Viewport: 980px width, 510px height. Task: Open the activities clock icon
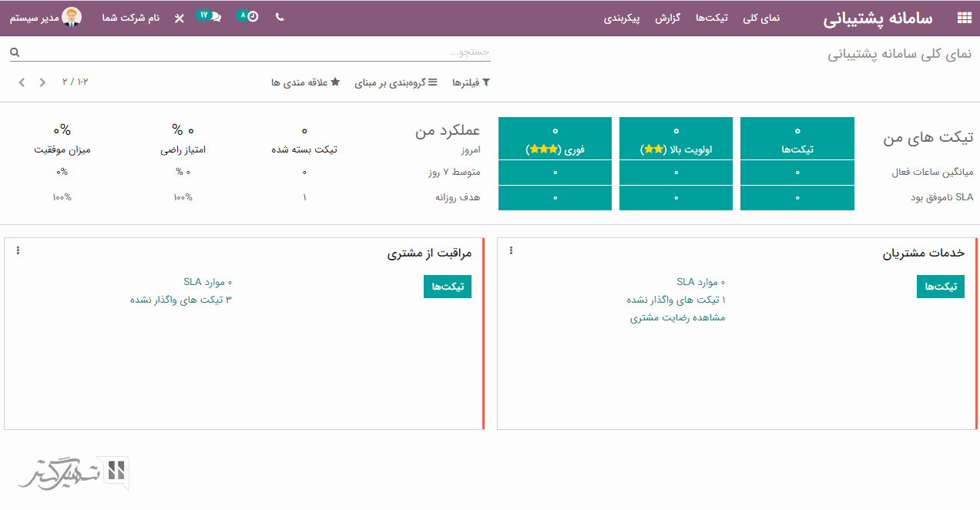252,16
